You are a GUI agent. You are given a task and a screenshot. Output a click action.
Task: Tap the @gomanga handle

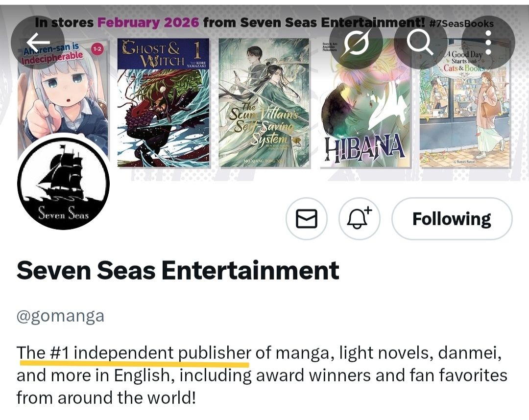[x=60, y=316]
